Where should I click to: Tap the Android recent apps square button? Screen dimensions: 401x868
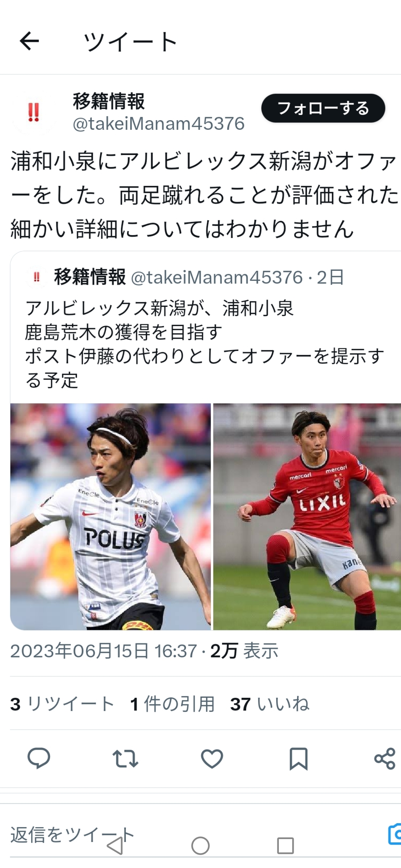286,846
